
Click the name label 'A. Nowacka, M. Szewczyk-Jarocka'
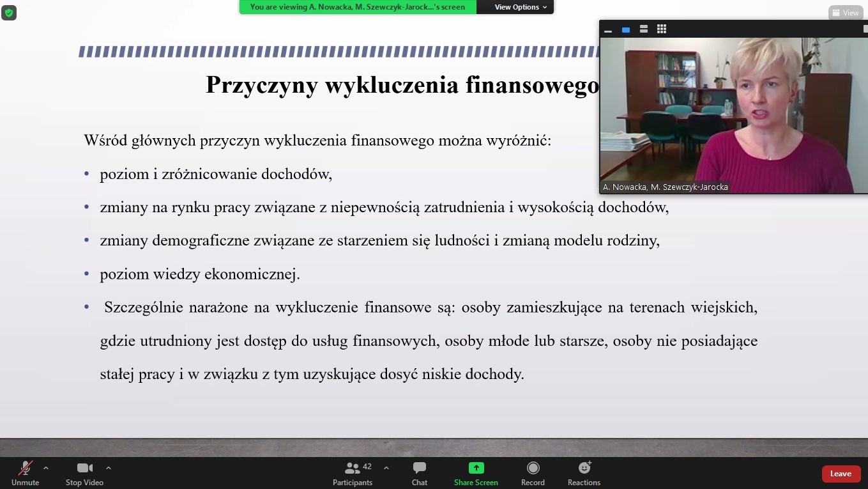coord(666,187)
